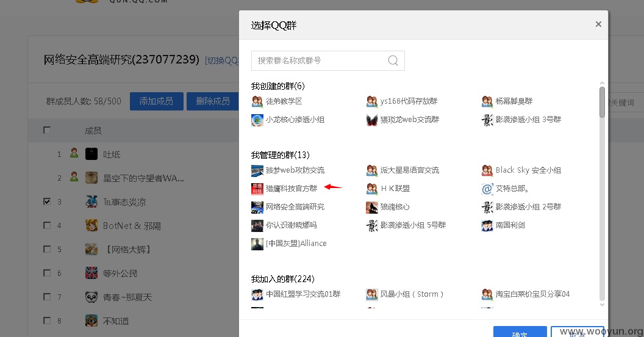644x337 pixels.
Task: Click the 网络安全高端研究(237077239) page title
Action: (121, 60)
